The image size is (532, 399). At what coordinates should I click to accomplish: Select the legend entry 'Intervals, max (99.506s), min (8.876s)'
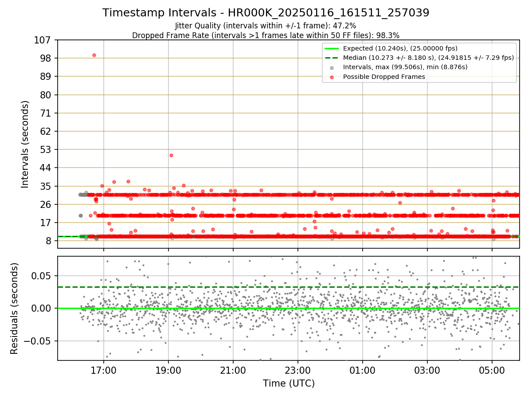tap(405, 67)
